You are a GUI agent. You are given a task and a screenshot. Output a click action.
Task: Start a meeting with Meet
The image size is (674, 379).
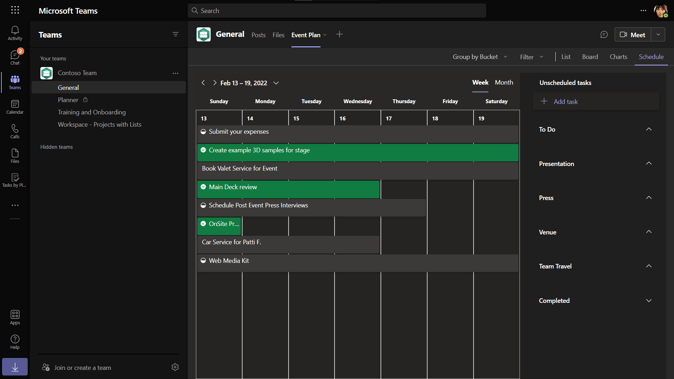(633, 34)
